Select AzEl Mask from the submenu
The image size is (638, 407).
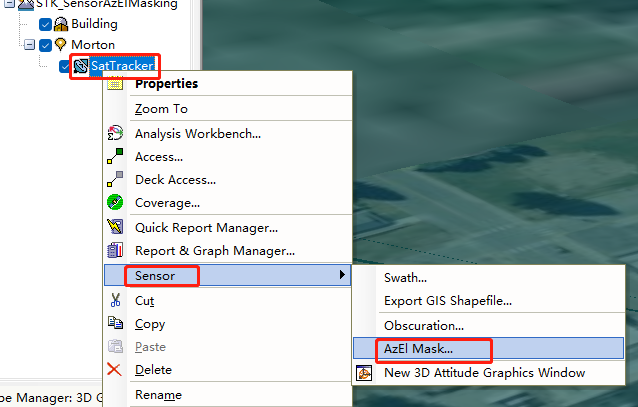coord(418,349)
